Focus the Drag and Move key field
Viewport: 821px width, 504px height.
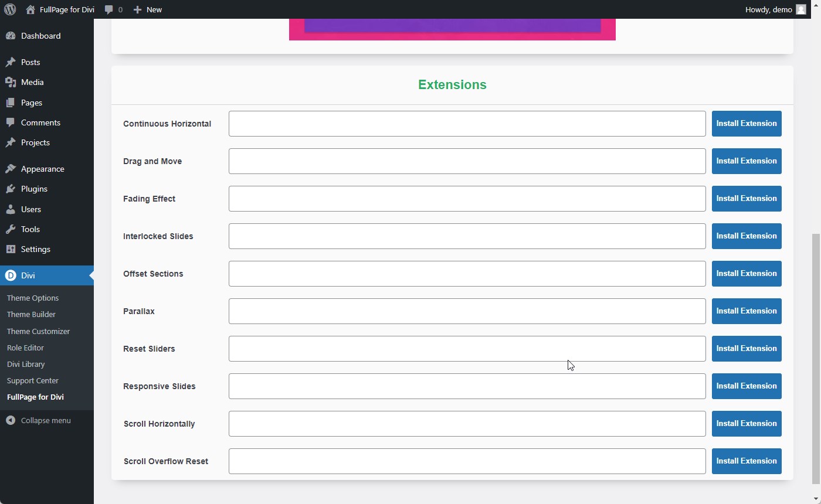coord(467,161)
